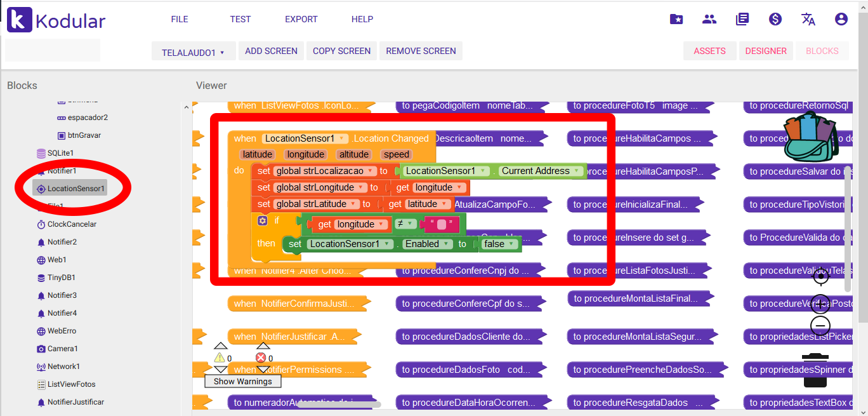Click Show Warnings button

tap(243, 381)
